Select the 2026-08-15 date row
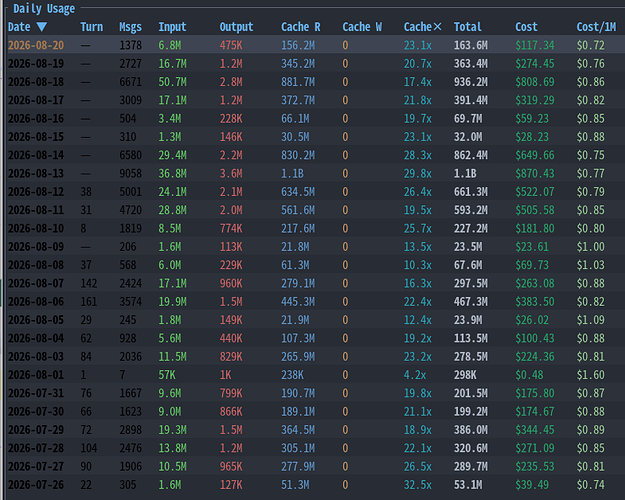625x500 pixels. tap(316, 137)
